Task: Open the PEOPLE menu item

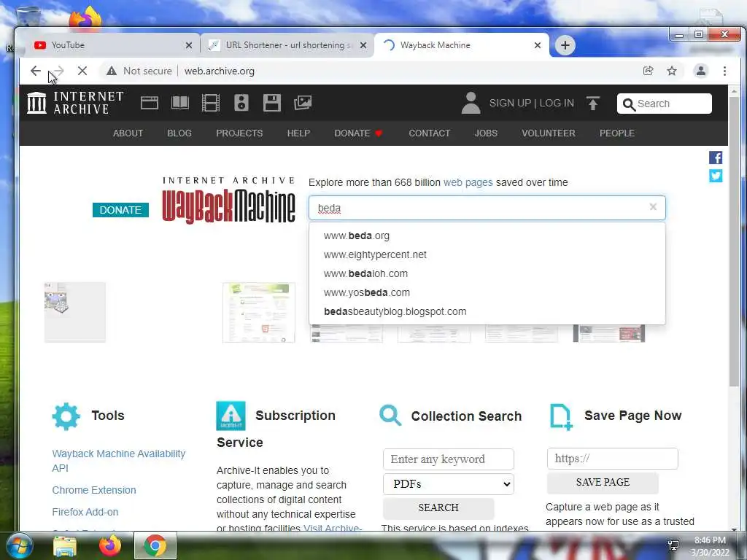Action: [617, 133]
